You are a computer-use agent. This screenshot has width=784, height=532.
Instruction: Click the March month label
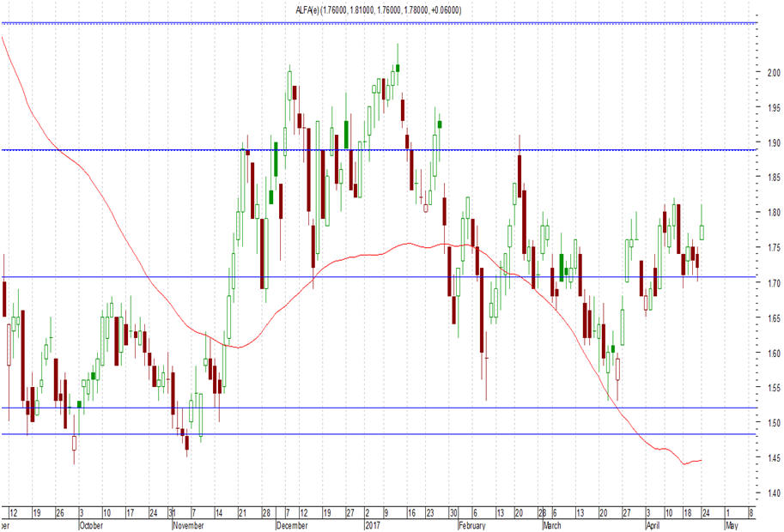coord(552,525)
